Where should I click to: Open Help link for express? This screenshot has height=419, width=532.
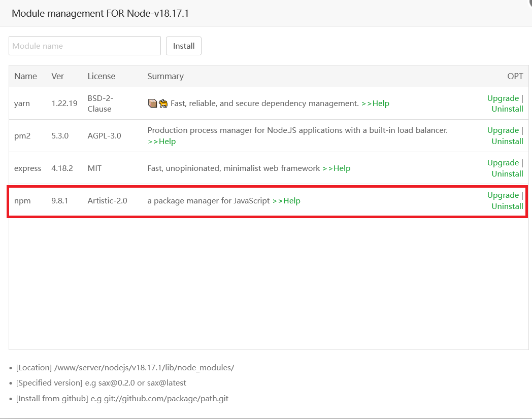(337, 168)
